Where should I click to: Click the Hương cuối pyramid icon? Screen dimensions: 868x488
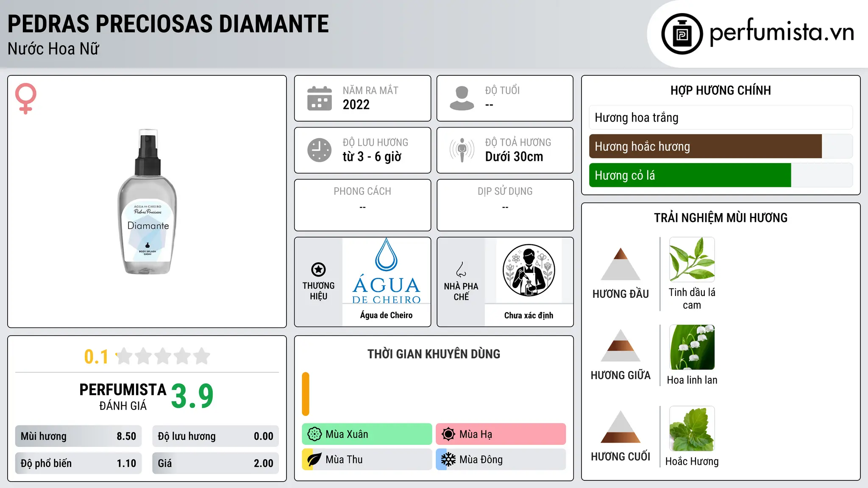coord(620,427)
